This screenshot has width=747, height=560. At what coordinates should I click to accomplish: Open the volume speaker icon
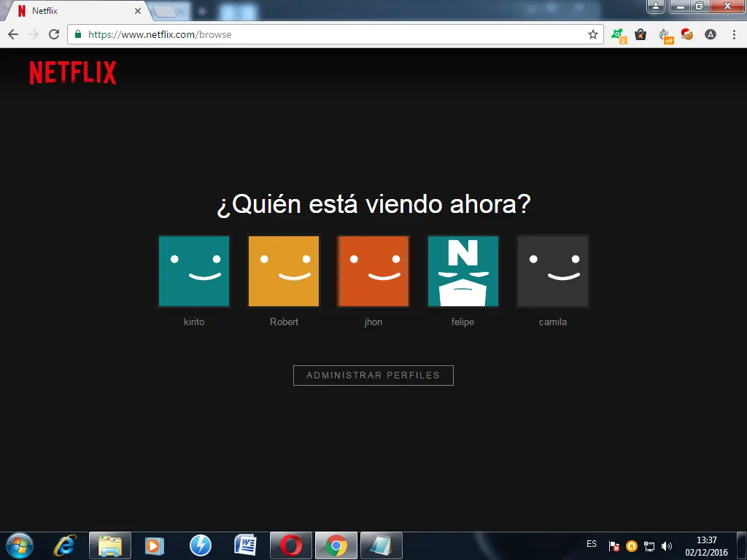tap(667, 545)
